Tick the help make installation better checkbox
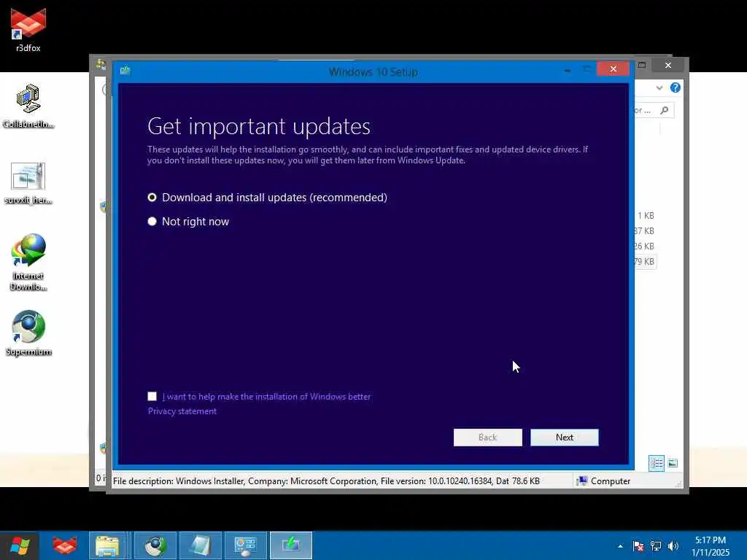The width and height of the screenshot is (747, 560). 152,396
